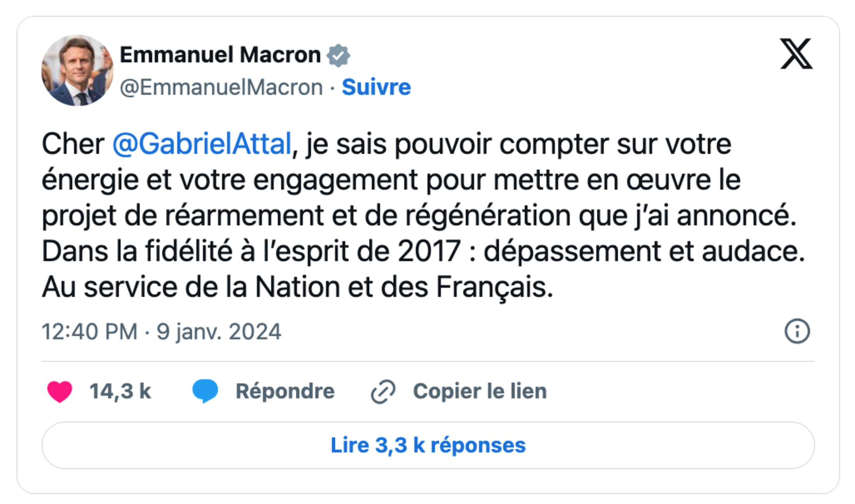Open the @EmmanuelMacron handle link
Image resolution: width=855 pixels, height=504 pixels.
[x=221, y=87]
